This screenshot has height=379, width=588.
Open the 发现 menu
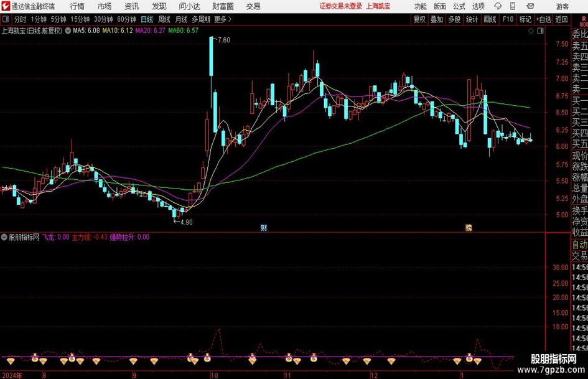coord(159,6)
